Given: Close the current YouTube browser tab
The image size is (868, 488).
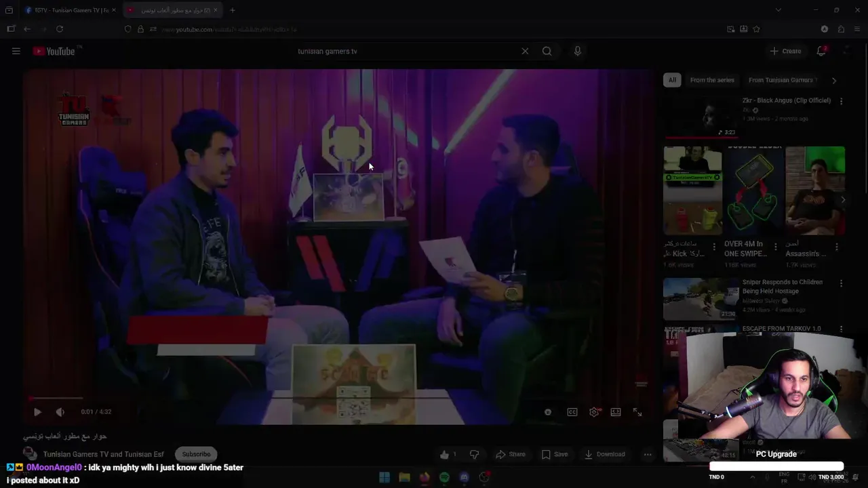Looking at the screenshot, I should (217, 10).
